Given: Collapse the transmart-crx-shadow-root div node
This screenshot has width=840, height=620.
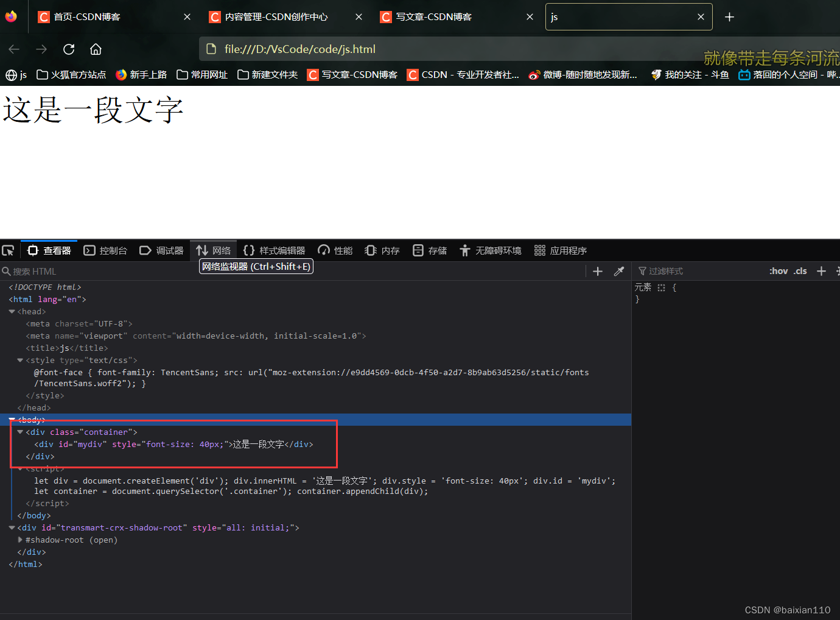Looking at the screenshot, I should [12, 527].
